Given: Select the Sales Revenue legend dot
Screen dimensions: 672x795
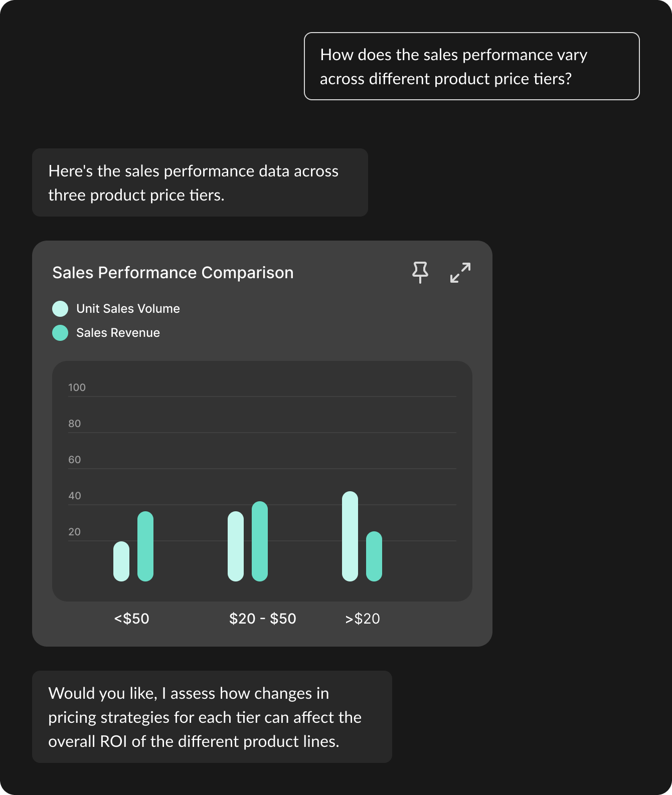Looking at the screenshot, I should click(60, 332).
